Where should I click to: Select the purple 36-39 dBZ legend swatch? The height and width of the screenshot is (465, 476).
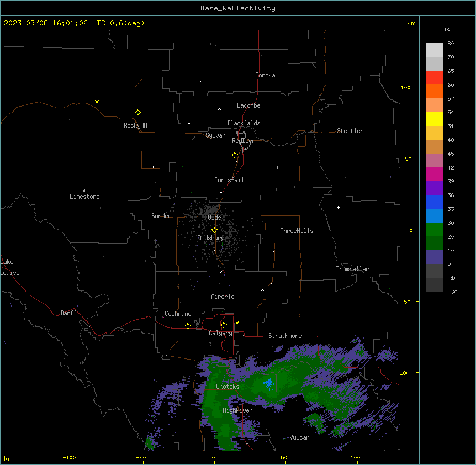(434, 188)
